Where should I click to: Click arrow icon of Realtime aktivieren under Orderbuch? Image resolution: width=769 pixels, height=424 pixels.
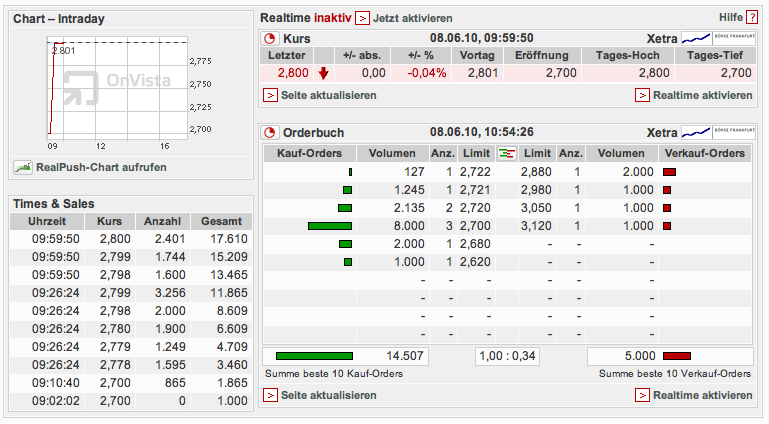point(642,395)
